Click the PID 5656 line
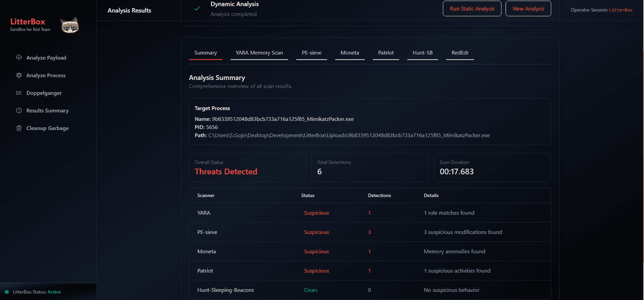 pyautogui.click(x=206, y=127)
